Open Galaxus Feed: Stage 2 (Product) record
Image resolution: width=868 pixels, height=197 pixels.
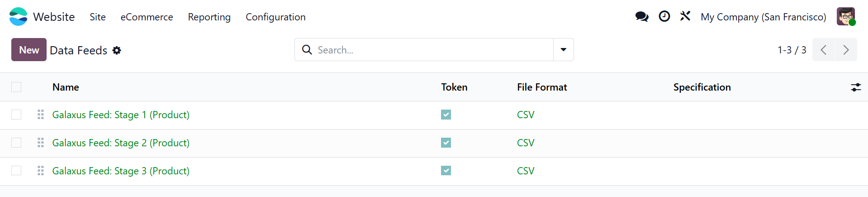[121, 143]
